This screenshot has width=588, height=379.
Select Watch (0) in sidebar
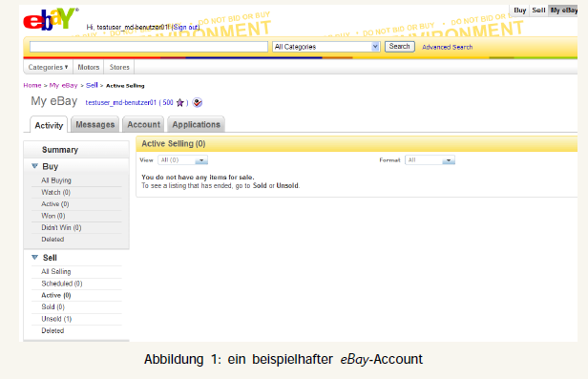coord(56,192)
